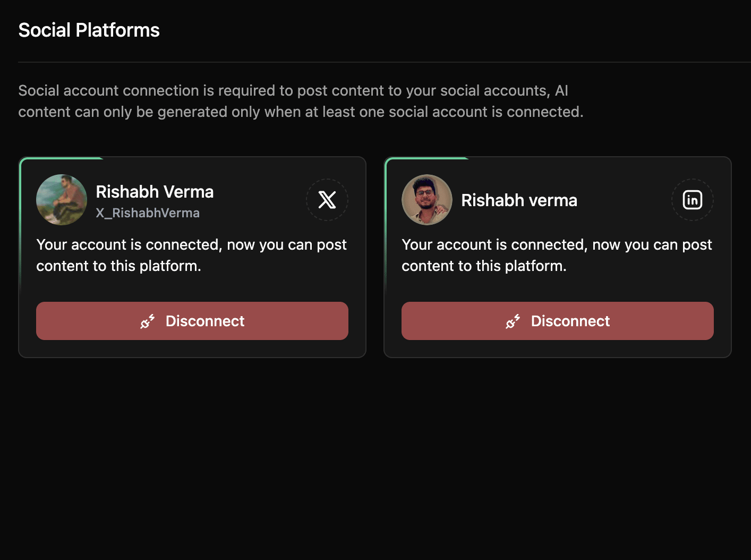Click the connected status message on LinkedIn card
This screenshot has height=560, width=751.
click(x=557, y=255)
